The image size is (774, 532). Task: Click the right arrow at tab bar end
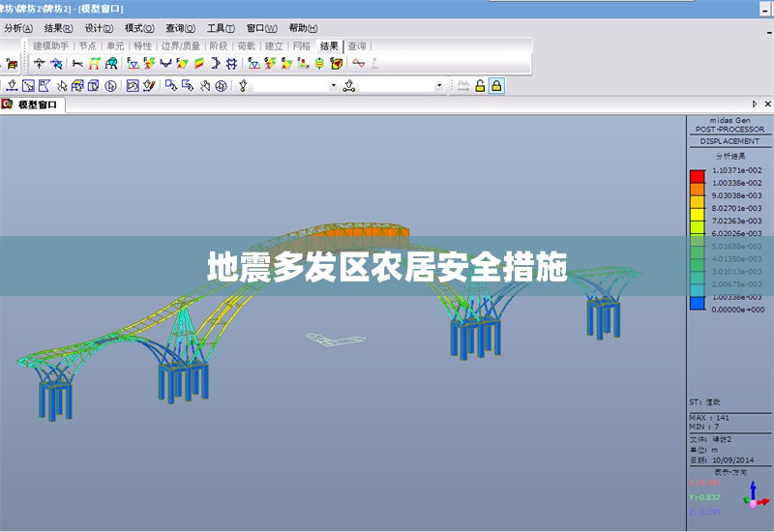click(x=755, y=104)
